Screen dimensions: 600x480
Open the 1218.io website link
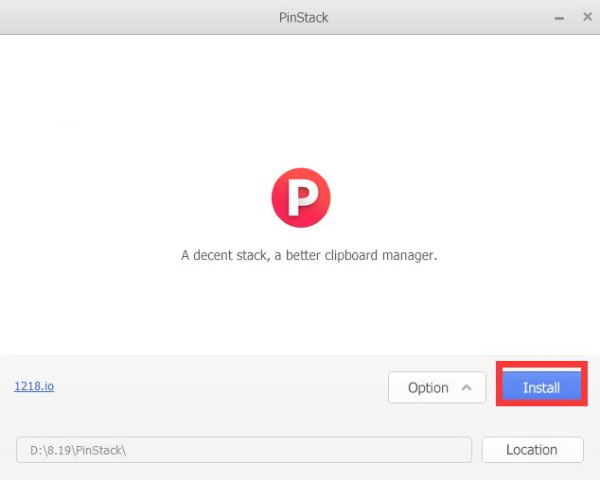(x=34, y=386)
